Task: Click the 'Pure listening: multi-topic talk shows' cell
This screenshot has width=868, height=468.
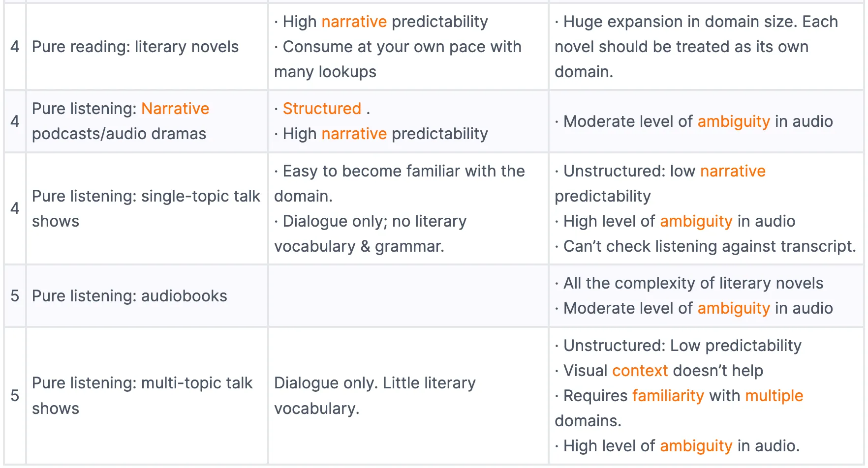Action: point(147,396)
